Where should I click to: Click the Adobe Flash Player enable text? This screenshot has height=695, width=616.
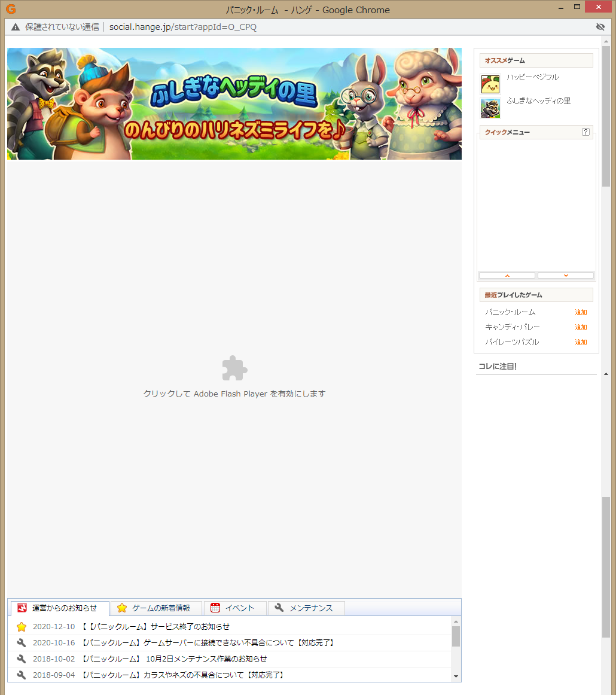(234, 394)
